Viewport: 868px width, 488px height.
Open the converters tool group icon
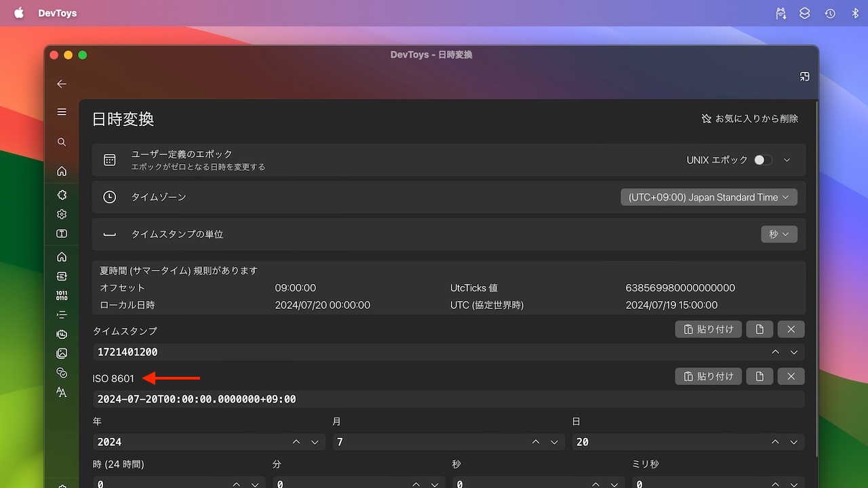pos(62,277)
